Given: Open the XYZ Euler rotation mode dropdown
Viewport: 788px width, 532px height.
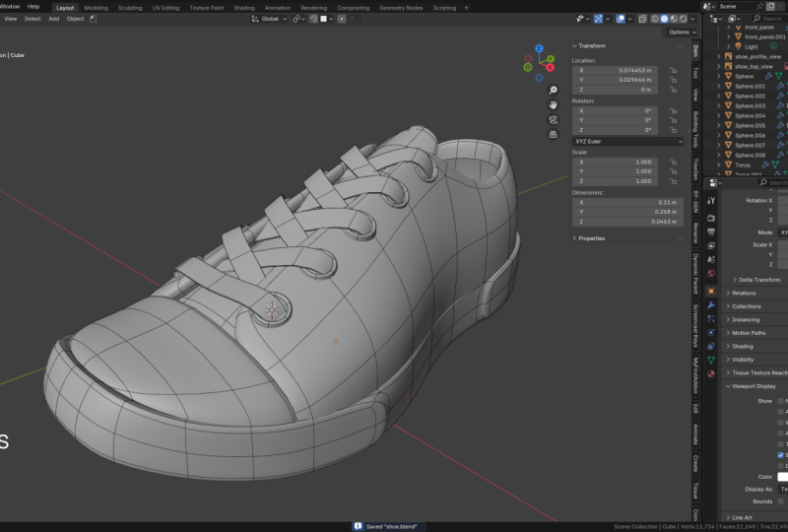Looking at the screenshot, I should coord(628,141).
